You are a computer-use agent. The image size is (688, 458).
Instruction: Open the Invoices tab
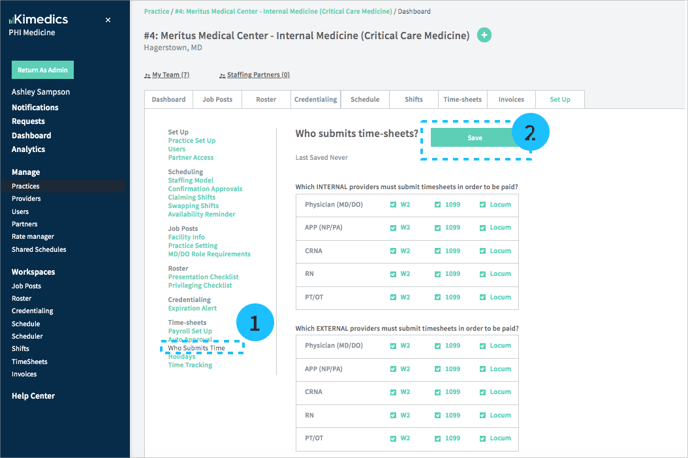coord(511,100)
